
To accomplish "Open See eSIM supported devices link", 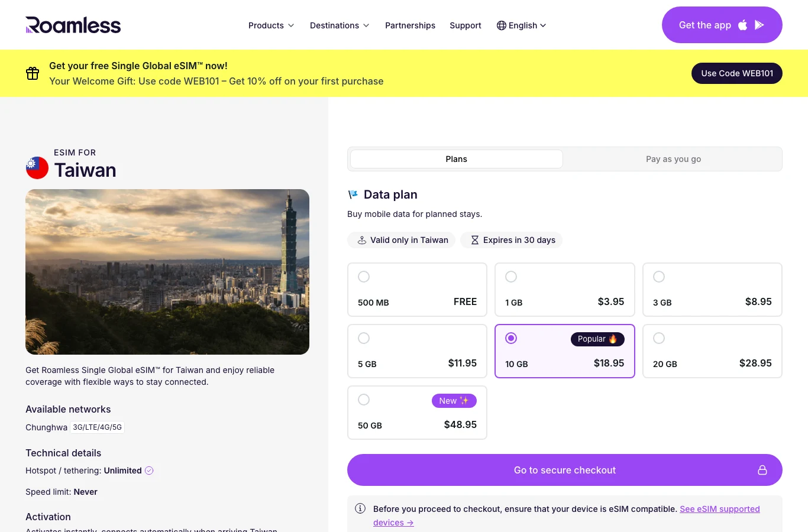I will click(x=567, y=515).
